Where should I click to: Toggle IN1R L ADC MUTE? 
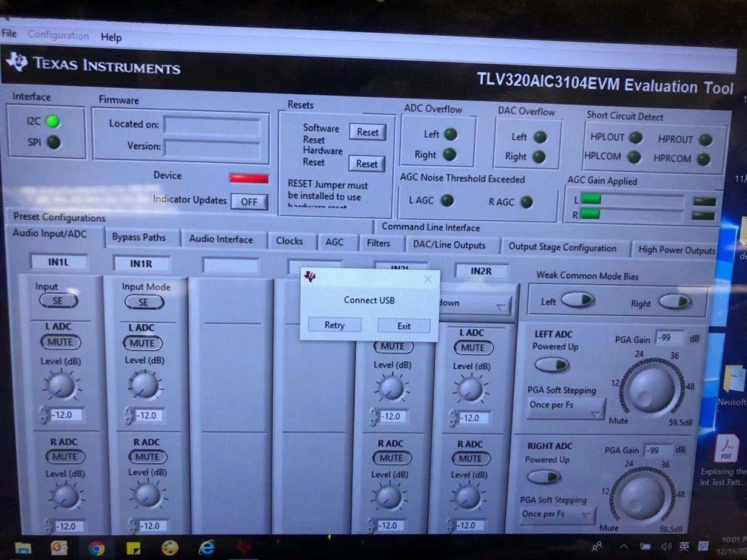143,343
